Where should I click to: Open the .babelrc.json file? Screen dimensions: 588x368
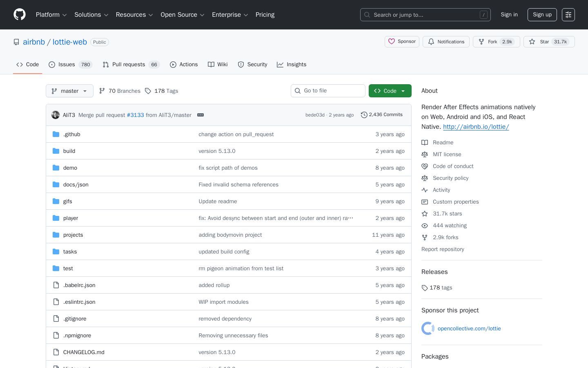[x=79, y=285]
